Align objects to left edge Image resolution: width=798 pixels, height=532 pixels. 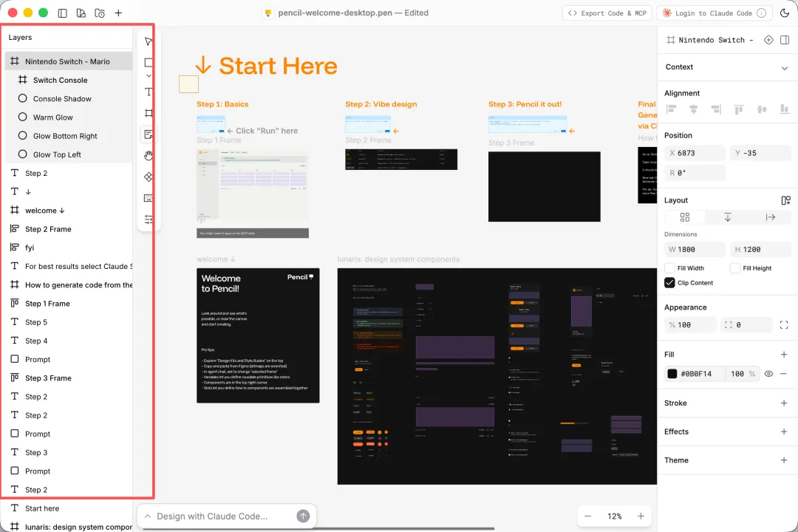tap(671, 109)
